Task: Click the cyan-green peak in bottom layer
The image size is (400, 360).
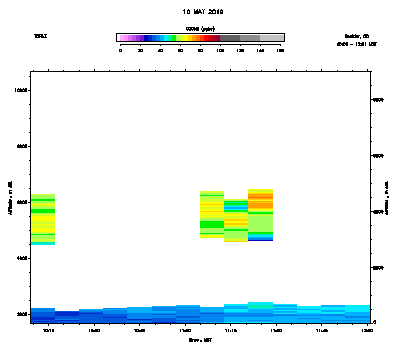Action: tap(260, 305)
